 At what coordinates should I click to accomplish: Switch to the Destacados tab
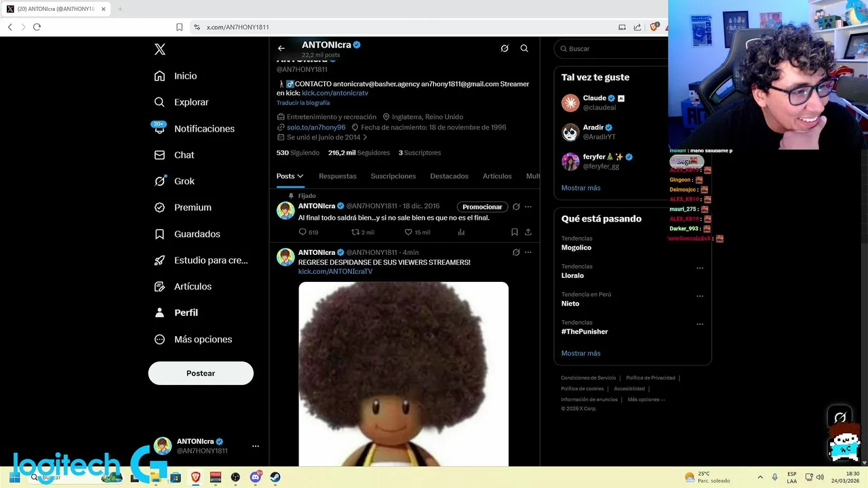(x=449, y=176)
